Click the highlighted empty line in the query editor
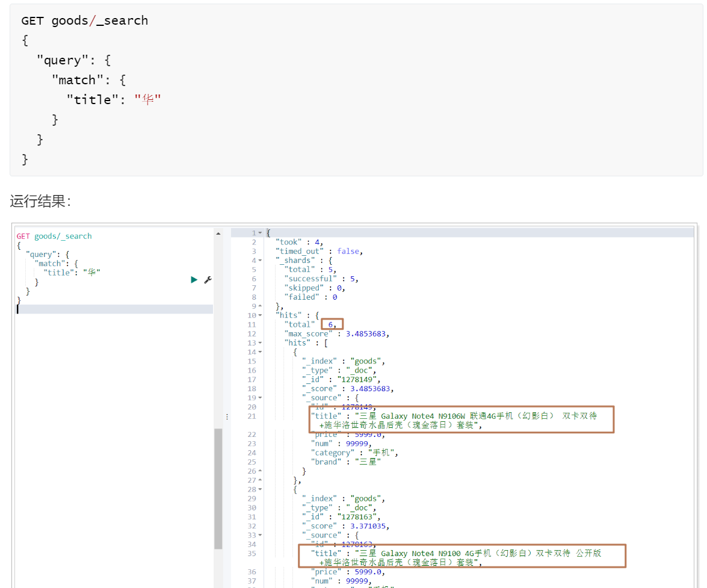The height and width of the screenshot is (588, 707). (114, 309)
